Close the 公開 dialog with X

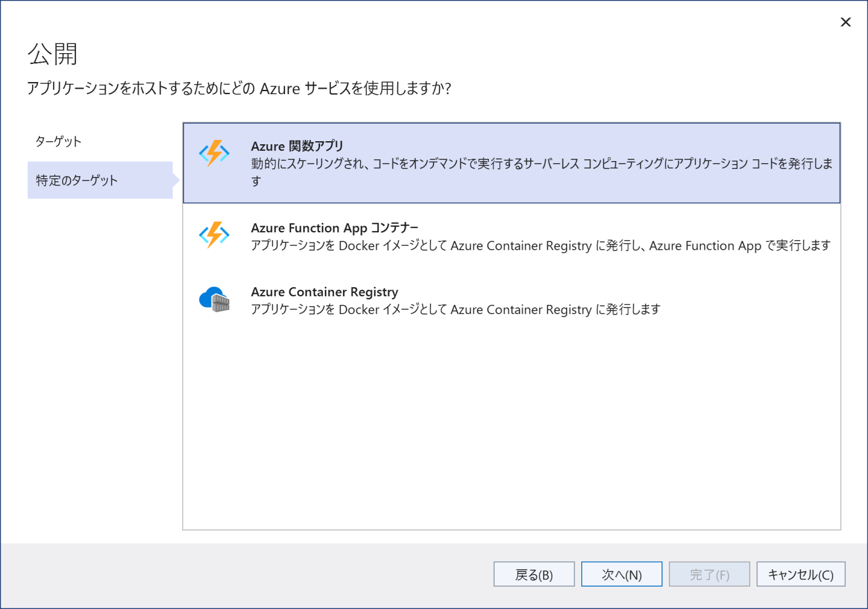coord(846,22)
